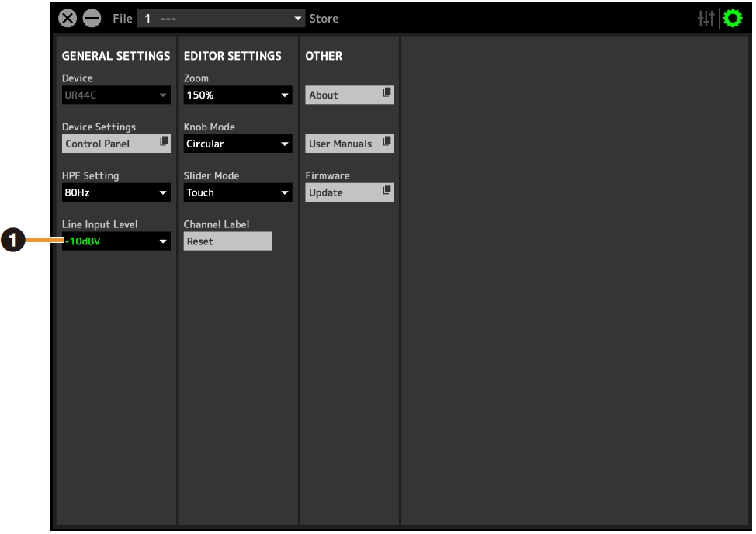The image size is (756, 534).
Task: Expand the Slider Mode Touch dropdown
Action: coord(238,192)
